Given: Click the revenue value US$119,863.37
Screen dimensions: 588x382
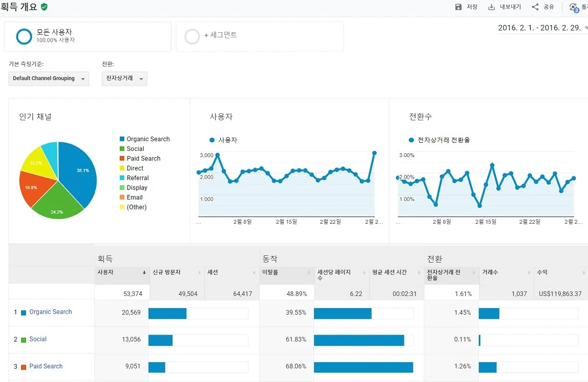Looking at the screenshot, I should pos(560,294).
